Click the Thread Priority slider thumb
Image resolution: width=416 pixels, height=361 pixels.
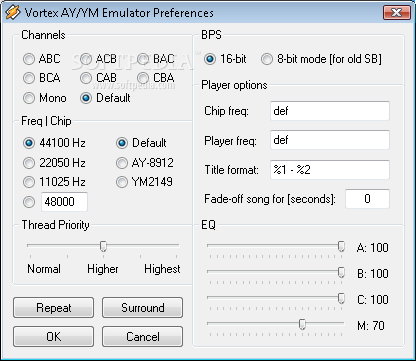[x=103, y=246]
